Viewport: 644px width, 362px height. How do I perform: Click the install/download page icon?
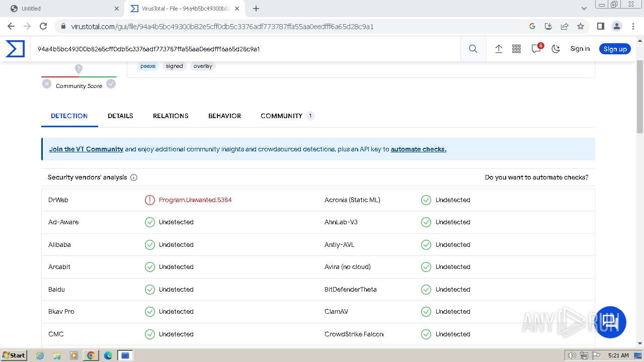click(x=548, y=26)
